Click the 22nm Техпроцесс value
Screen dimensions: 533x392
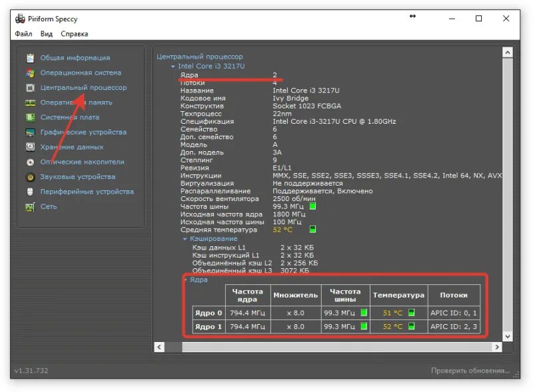[x=282, y=114]
